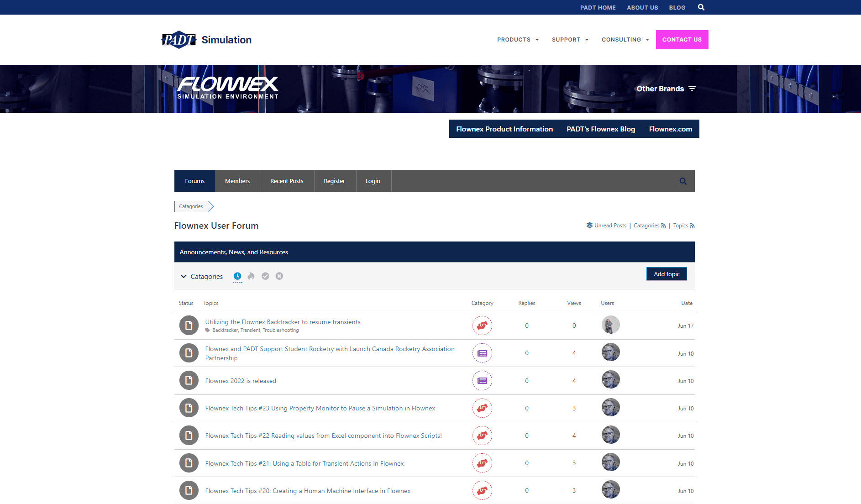The height and width of the screenshot is (504, 861).
Task: Open user avatar on Backtracker topic row
Action: (x=610, y=325)
